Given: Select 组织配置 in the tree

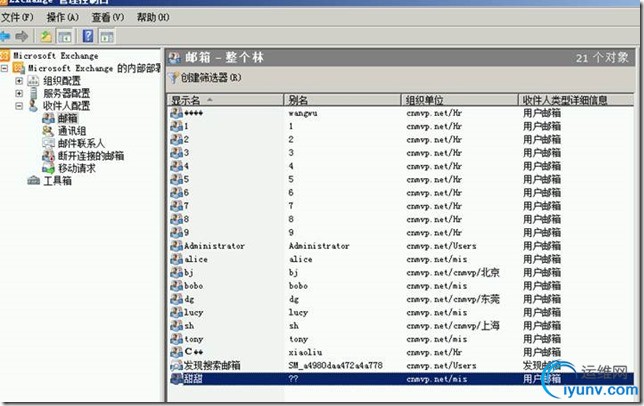Looking at the screenshot, I should coord(62,81).
